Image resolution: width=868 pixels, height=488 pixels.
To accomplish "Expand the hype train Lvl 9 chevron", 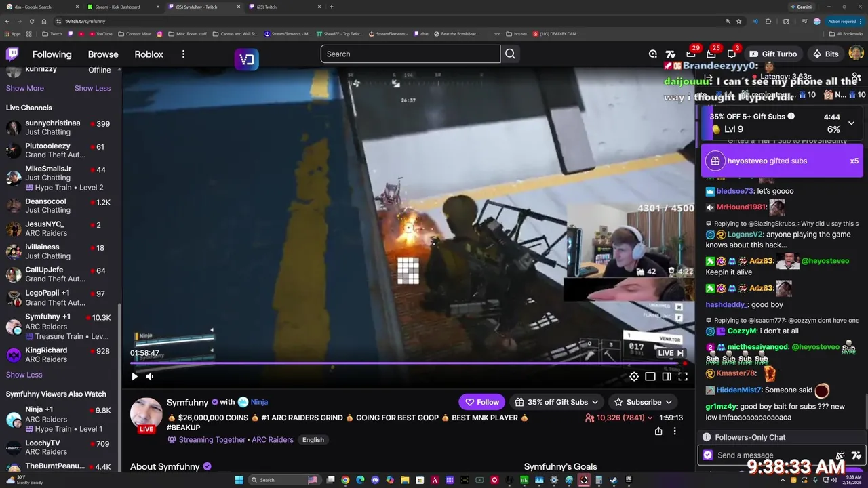I will tap(852, 123).
